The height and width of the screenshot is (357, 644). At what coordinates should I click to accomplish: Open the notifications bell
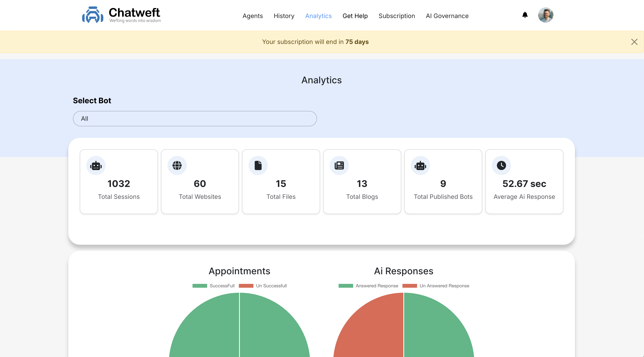[x=525, y=15]
